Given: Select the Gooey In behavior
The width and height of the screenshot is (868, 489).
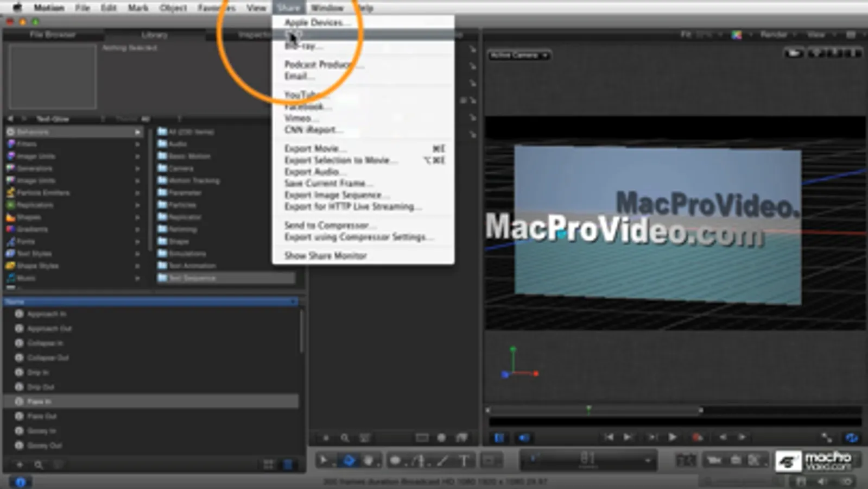Looking at the screenshot, I should pos(151,431).
